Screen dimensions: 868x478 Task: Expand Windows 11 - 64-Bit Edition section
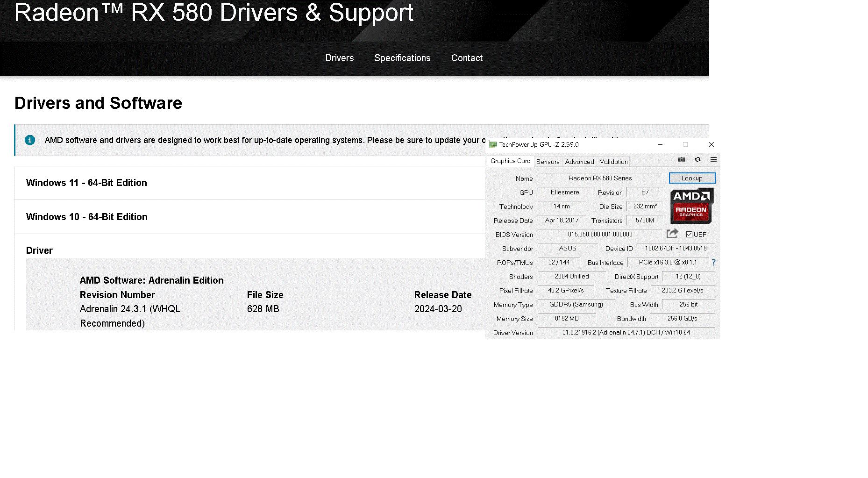tap(87, 183)
